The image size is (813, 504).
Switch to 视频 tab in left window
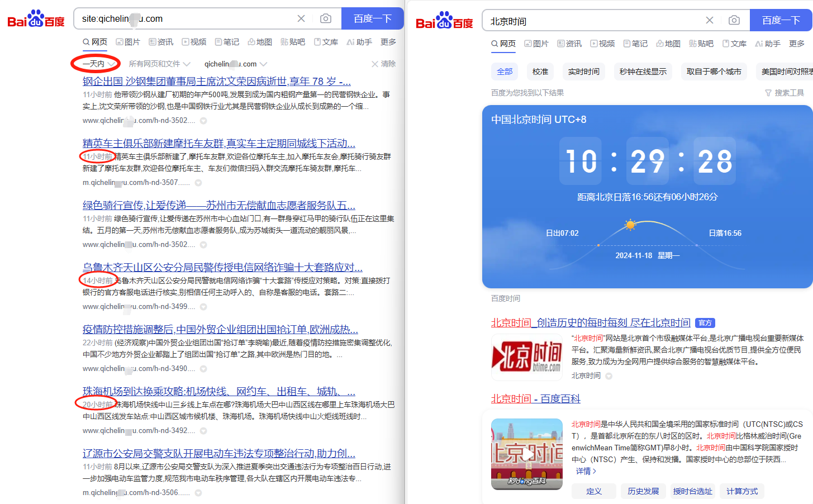point(194,42)
